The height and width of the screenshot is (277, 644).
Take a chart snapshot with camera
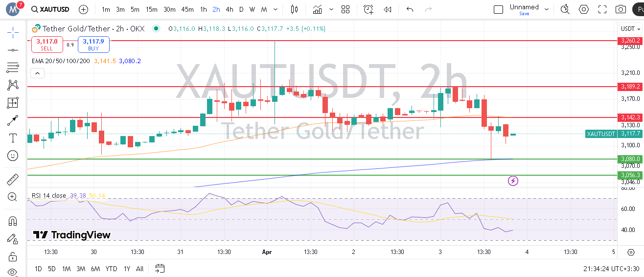[x=621, y=9]
